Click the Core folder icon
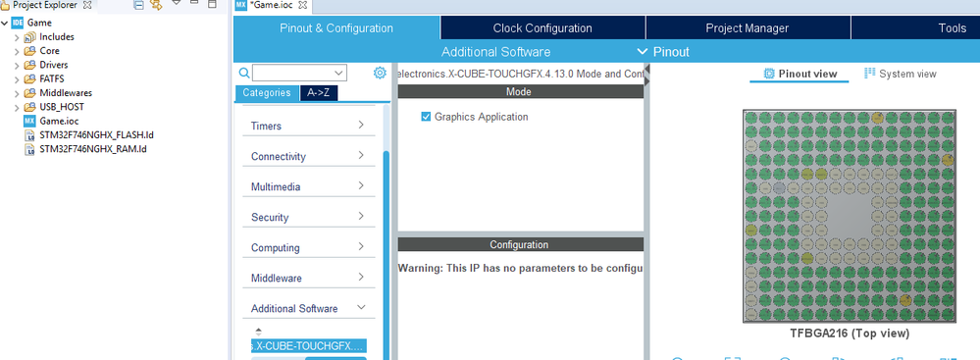 [30, 51]
